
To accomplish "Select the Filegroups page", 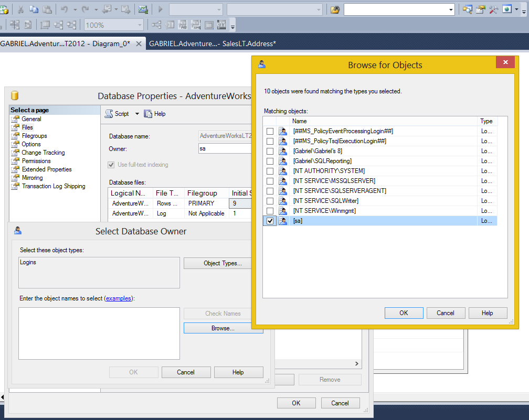I will [35, 136].
